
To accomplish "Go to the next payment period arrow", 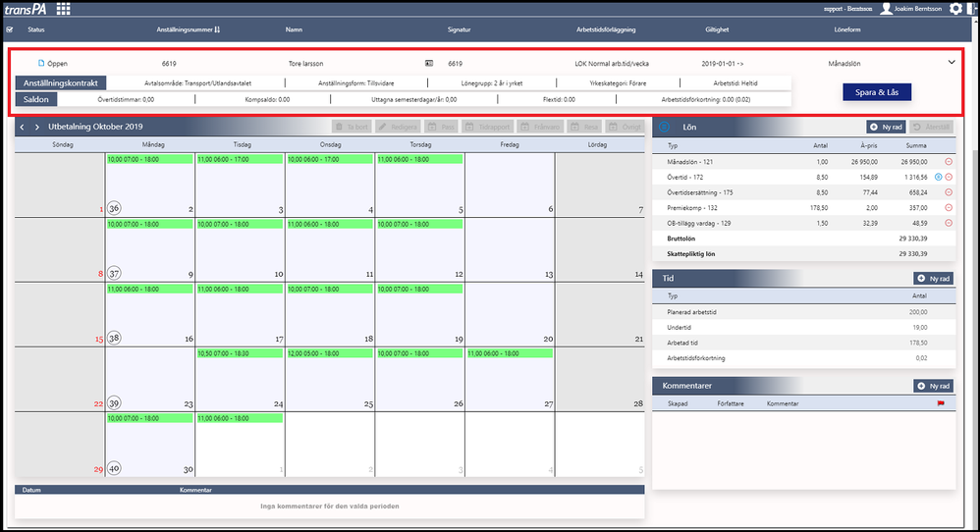I will click(37, 127).
